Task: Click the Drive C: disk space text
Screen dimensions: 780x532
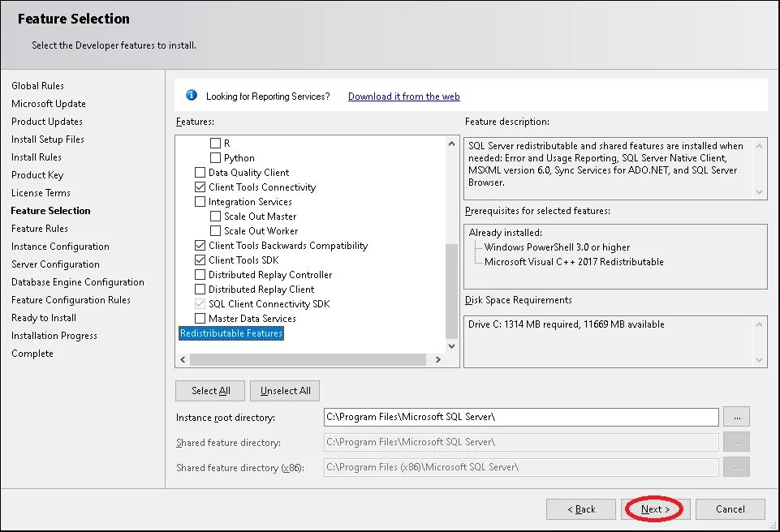Action: pos(566,324)
